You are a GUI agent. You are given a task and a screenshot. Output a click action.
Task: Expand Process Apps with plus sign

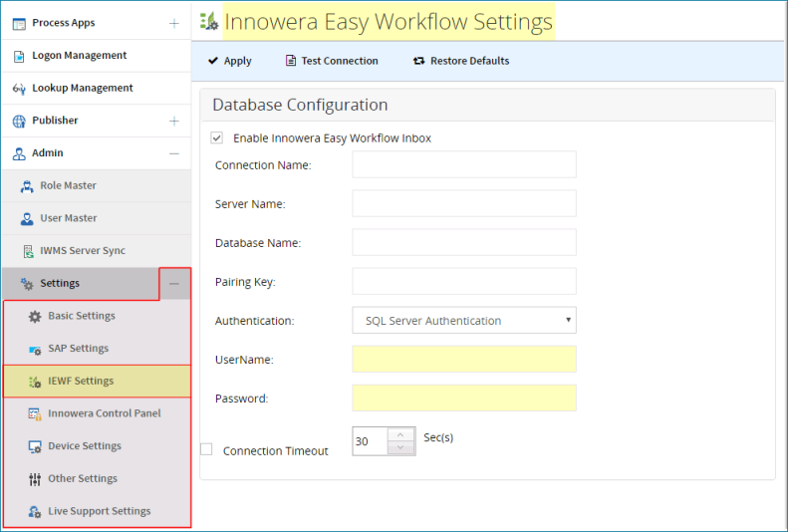click(174, 23)
